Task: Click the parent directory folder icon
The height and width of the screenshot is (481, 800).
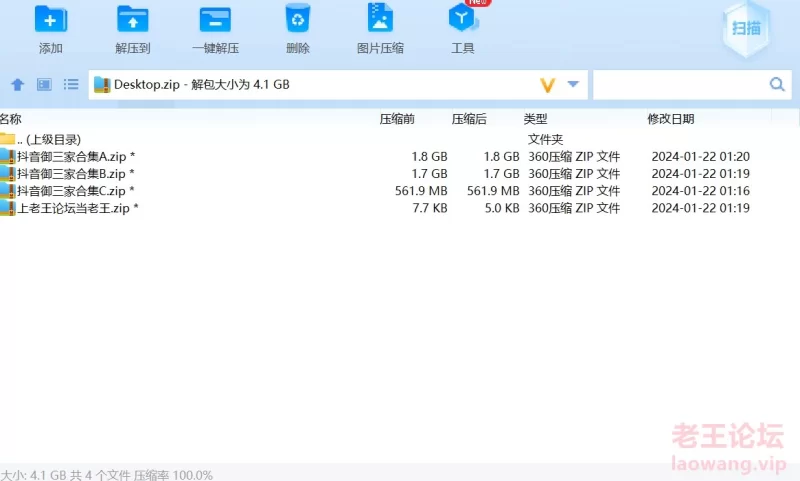Action: pos(7,139)
